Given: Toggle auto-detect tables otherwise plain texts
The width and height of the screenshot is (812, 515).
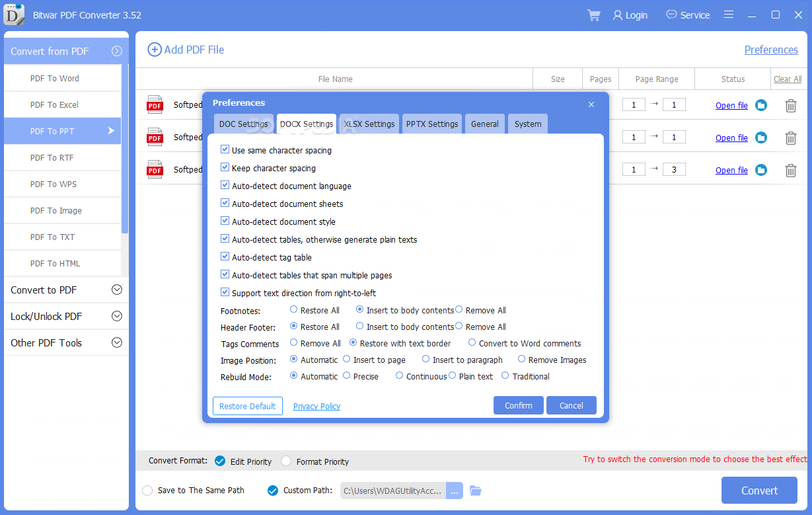Looking at the screenshot, I should click(225, 239).
